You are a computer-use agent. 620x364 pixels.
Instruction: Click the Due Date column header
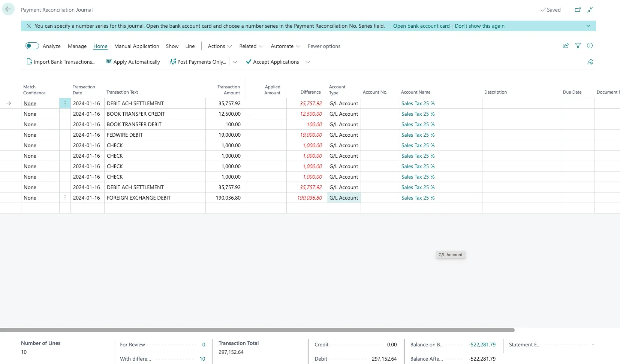(x=572, y=92)
